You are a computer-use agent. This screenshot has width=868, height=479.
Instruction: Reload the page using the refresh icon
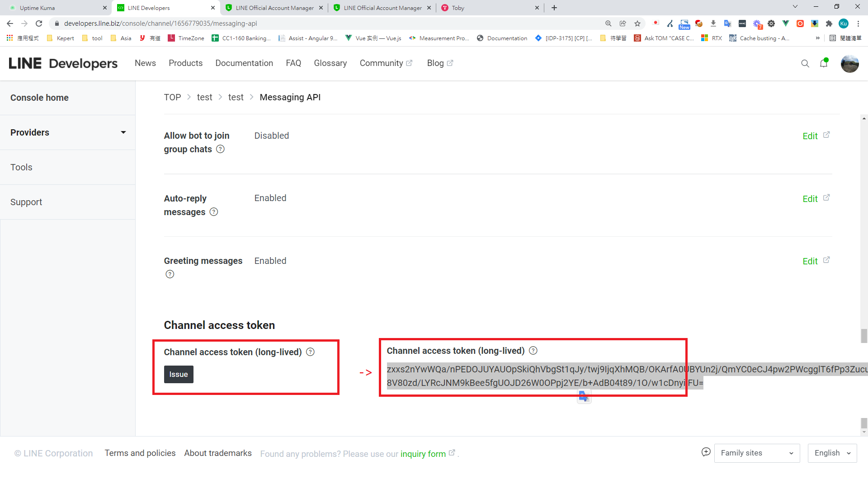point(39,23)
